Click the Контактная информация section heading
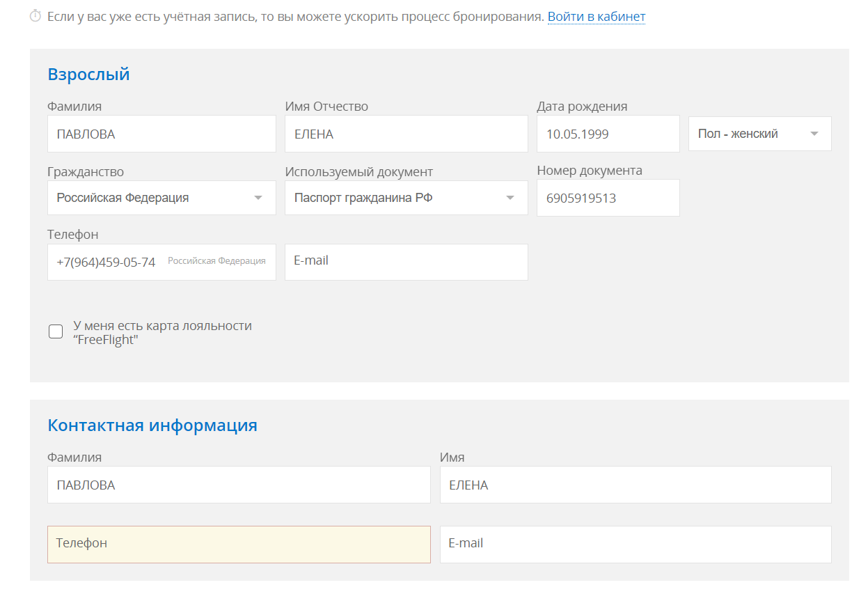This screenshot has height=594, width=868. click(x=152, y=425)
